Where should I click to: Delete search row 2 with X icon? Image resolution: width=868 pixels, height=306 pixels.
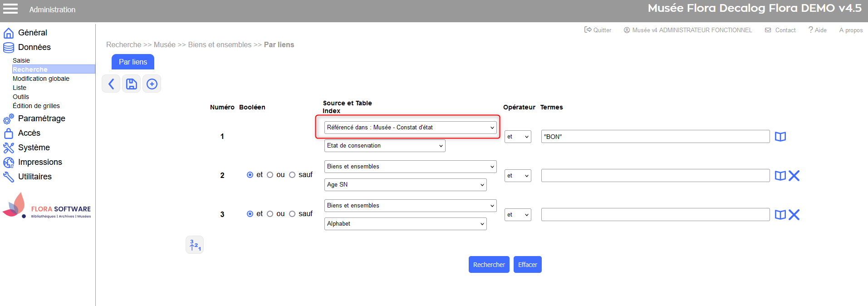(x=794, y=176)
